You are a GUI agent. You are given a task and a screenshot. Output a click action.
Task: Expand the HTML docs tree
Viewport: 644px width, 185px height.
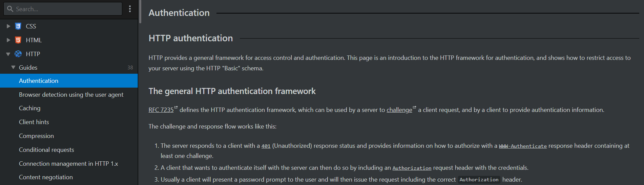coord(8,40)
